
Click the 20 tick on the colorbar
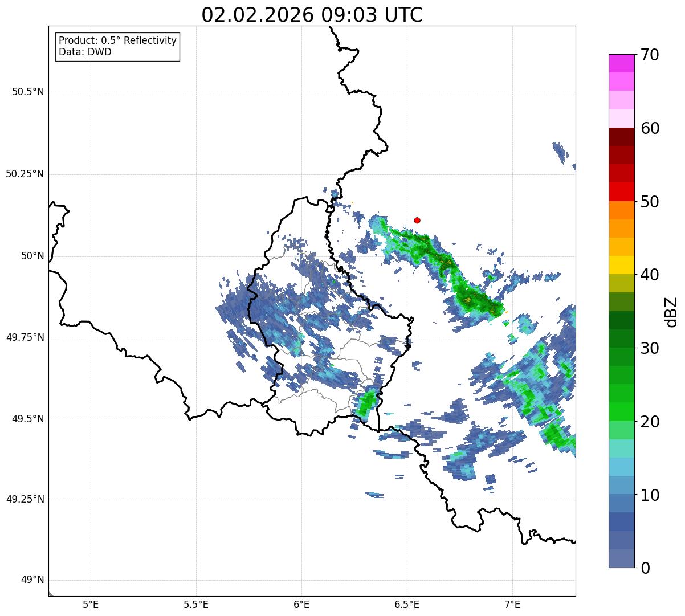pos(650,422)
